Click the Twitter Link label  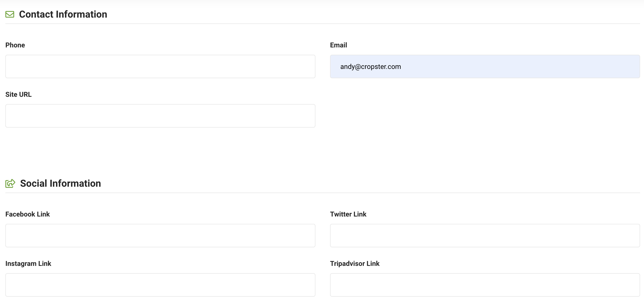pos(348,214)
